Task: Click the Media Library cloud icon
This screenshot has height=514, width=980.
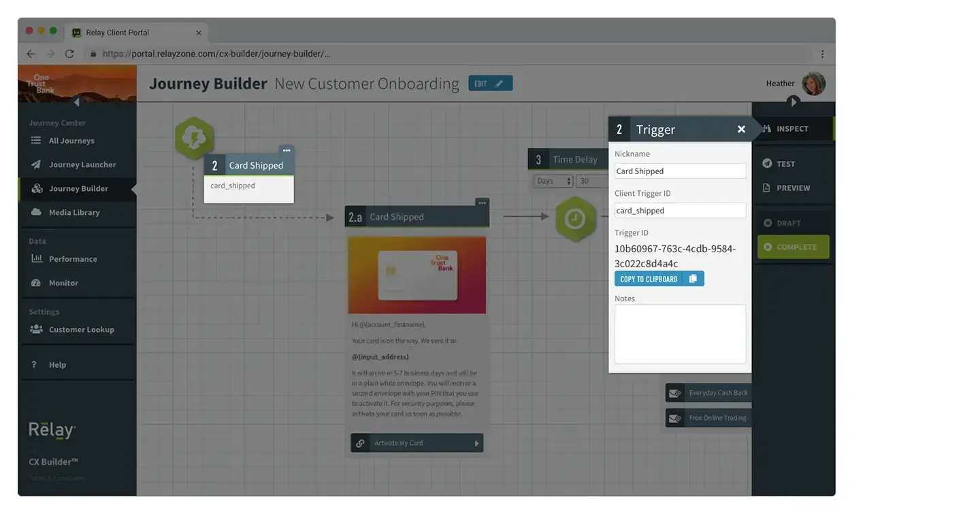Action: (36, 212)
